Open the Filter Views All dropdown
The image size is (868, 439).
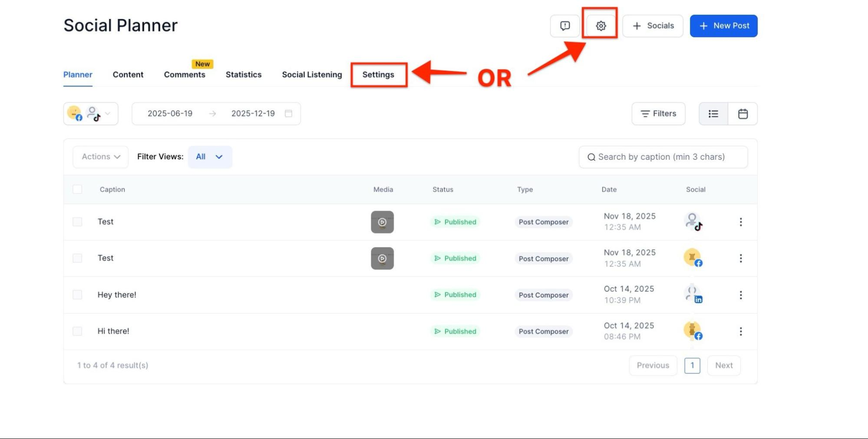[x=210, y=157]
